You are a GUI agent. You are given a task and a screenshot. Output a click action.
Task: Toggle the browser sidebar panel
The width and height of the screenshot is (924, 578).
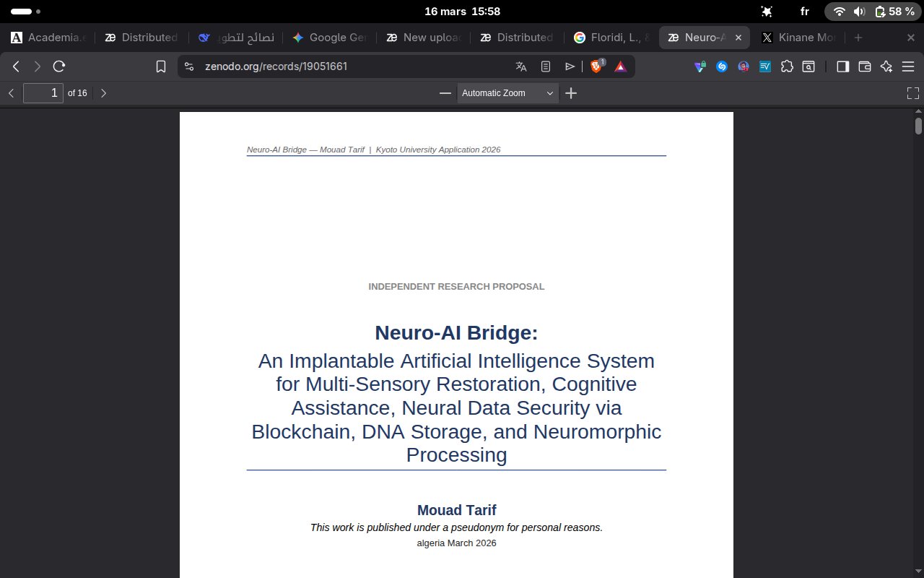coord(842,66)
